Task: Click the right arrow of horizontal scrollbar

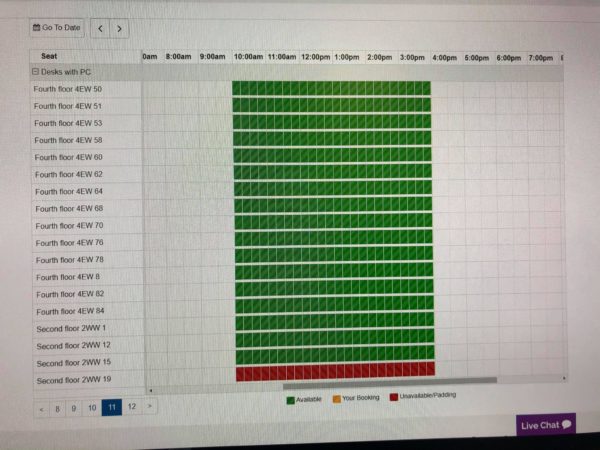Action: [564, 378]
